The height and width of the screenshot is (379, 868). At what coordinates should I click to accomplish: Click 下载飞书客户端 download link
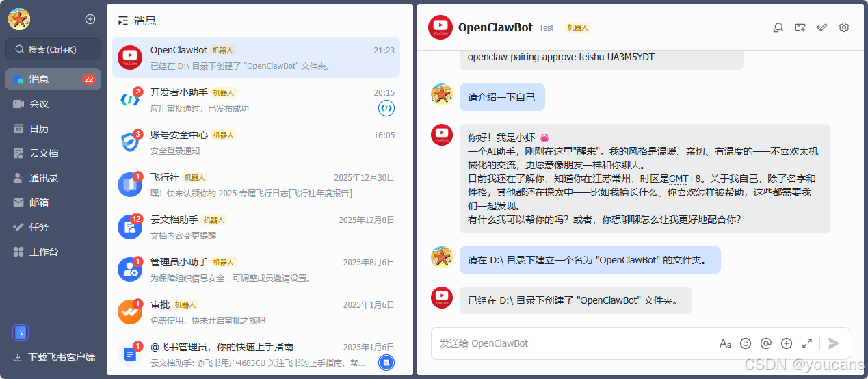coord(53,357)
